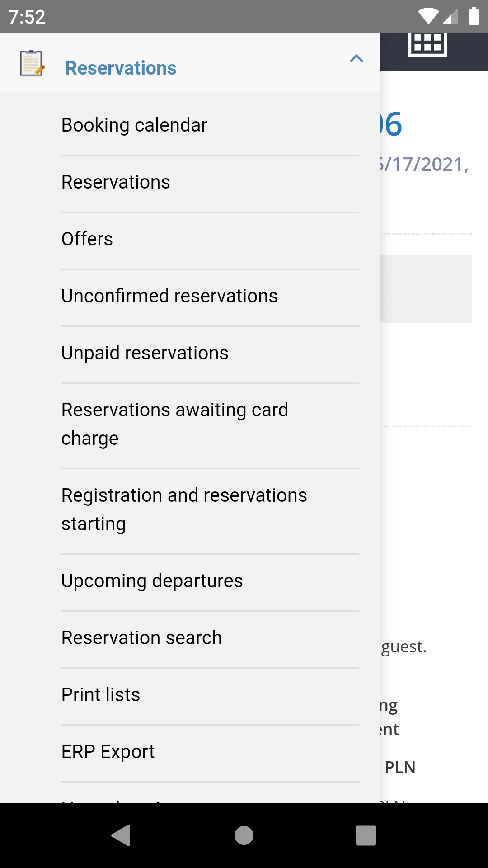
Task: Tap Android home circle button
Action: coord(244,835)
